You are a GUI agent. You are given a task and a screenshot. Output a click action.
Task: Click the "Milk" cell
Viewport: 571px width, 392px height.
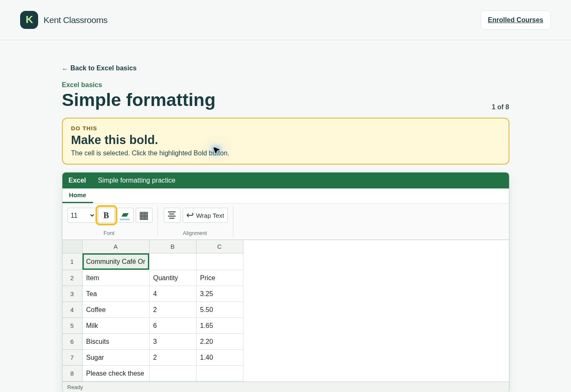(116, 326)
